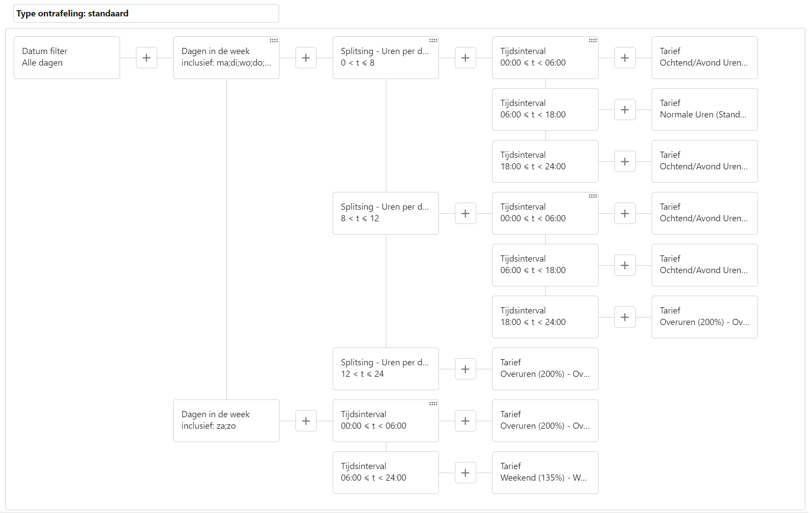Add node after Splitsing 0 < t ≤ 8
This screenshot has height=513, width=812.
coord(466,58)
